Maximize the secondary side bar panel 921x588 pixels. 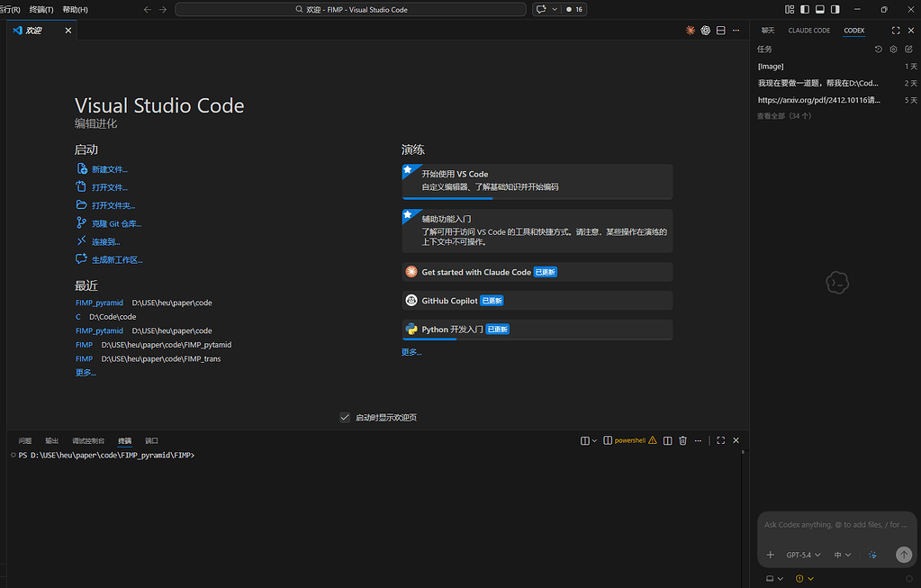[896, 31]
